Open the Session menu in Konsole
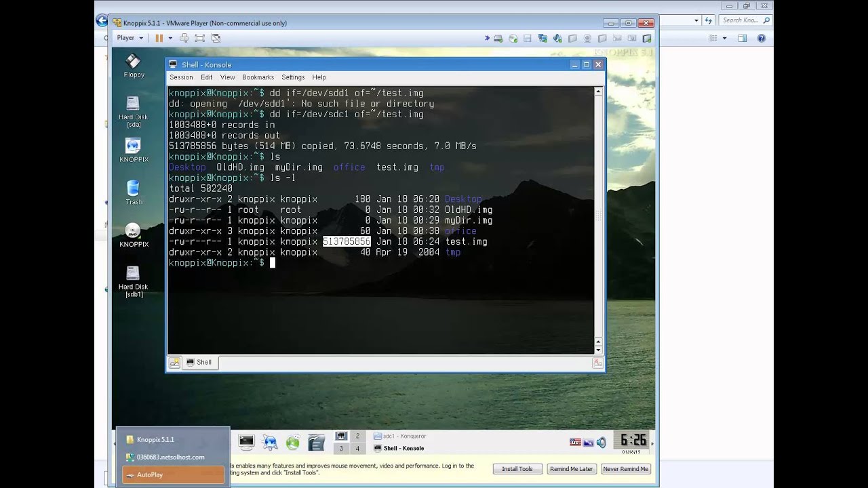This screenshot has width=868, height=488. [x=181, y=77]
